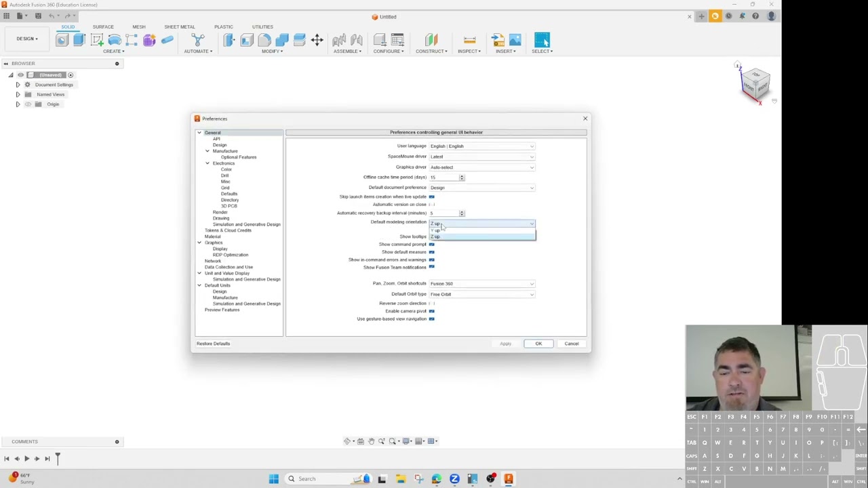
Task: Click the Undo arrow
Action: click(52, 16)
